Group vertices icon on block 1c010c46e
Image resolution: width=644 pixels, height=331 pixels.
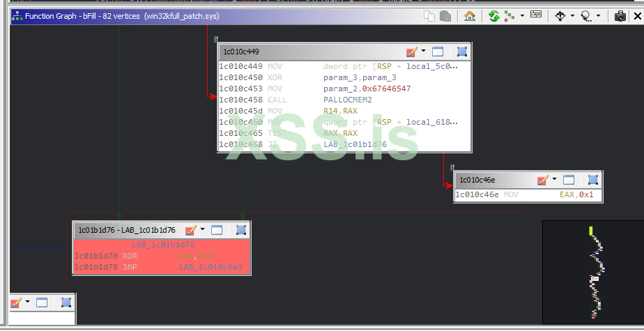click(x=592, y=180)
